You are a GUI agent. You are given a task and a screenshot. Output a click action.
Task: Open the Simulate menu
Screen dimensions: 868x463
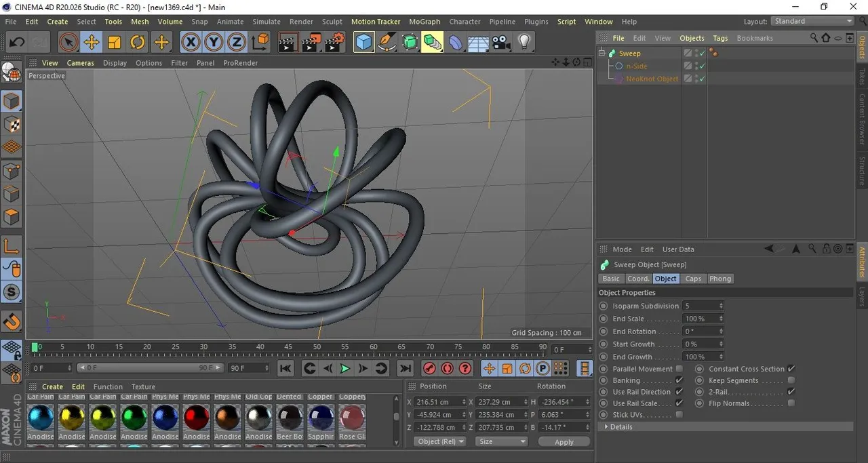pyautogui.click(x=267, y=22)
